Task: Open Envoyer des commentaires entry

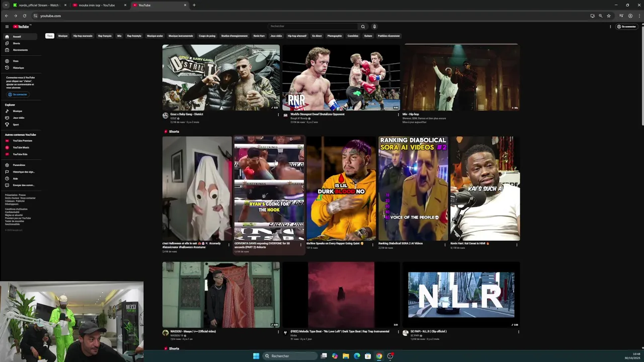Action: click(21, 185)
